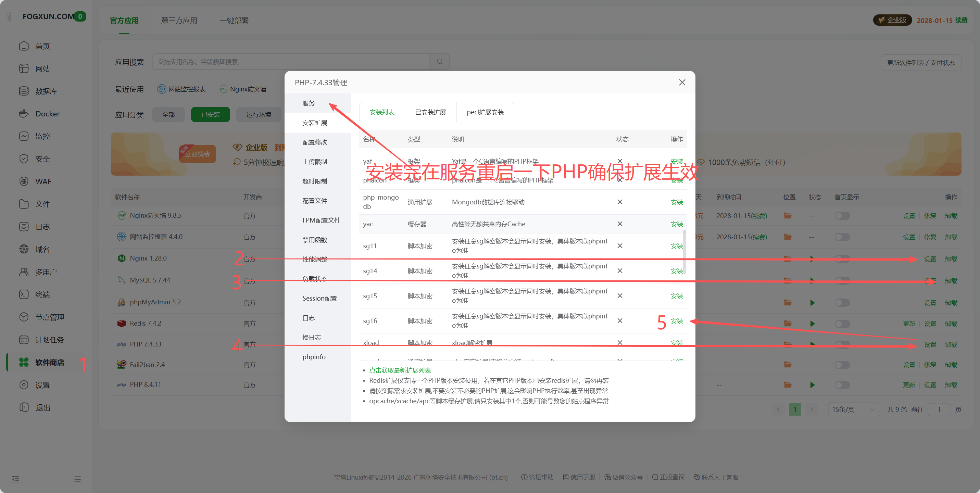Open the 软件商店 sidebar section
This screenshot has height=493, width=980.
point(49,362)
